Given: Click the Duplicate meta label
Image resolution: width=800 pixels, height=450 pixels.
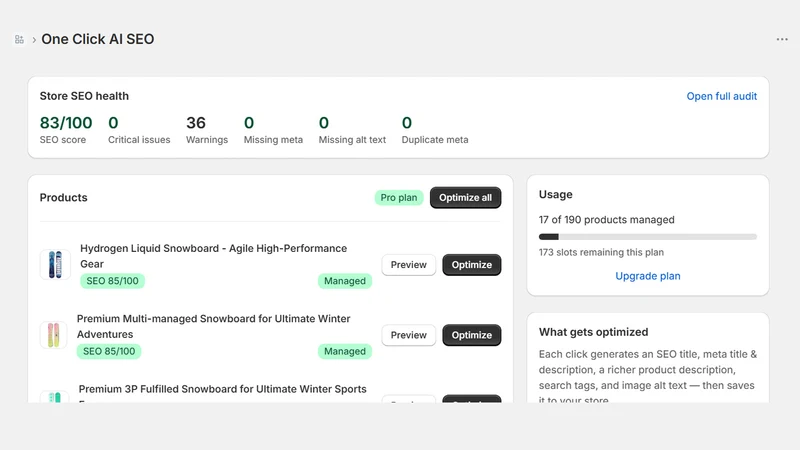Looking at the screenshot, I should coord(435,140).
